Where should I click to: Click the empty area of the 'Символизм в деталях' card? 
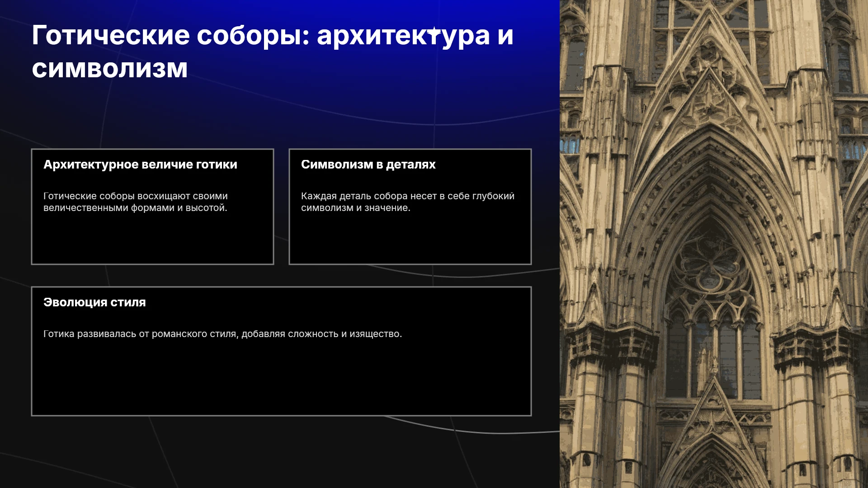(410, 239)
